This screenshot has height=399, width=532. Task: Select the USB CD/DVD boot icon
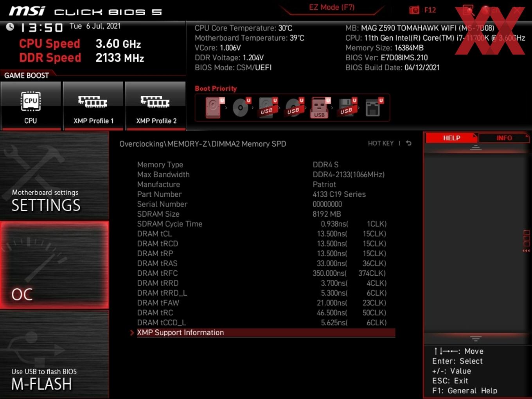pyautogui.click(x=294, y=107)
